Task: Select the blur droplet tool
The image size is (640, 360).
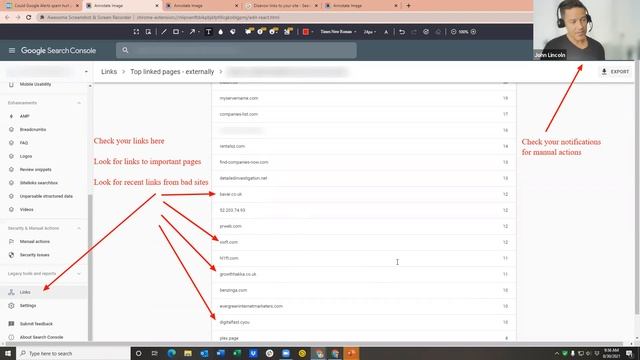Action: [x=220, y=32]
